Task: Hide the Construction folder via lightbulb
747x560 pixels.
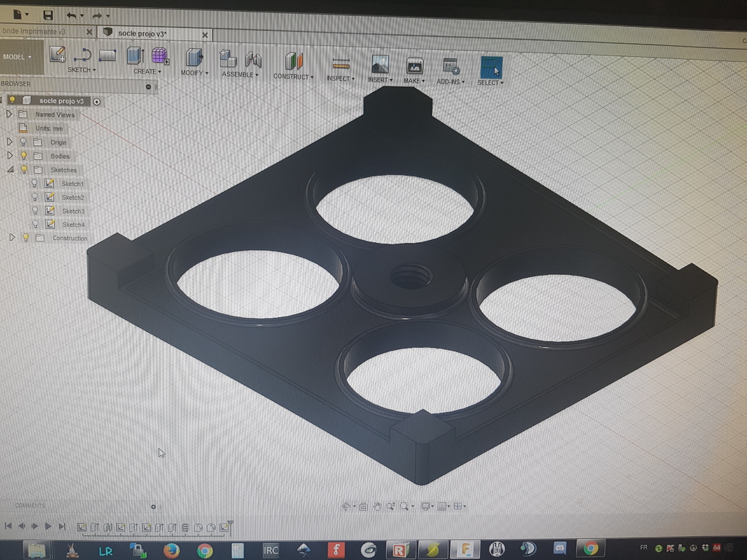Action: (26, 237)
